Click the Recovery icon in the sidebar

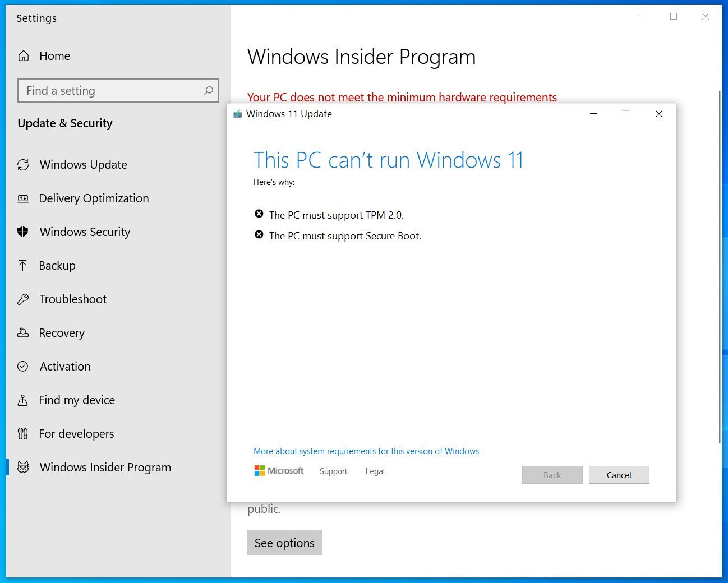[x=23, y=332]
